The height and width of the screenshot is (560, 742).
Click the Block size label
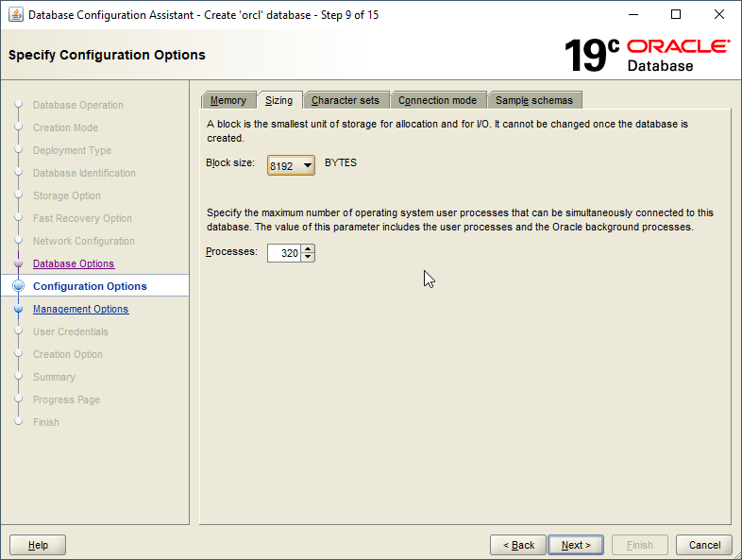(x=230, y=162)
